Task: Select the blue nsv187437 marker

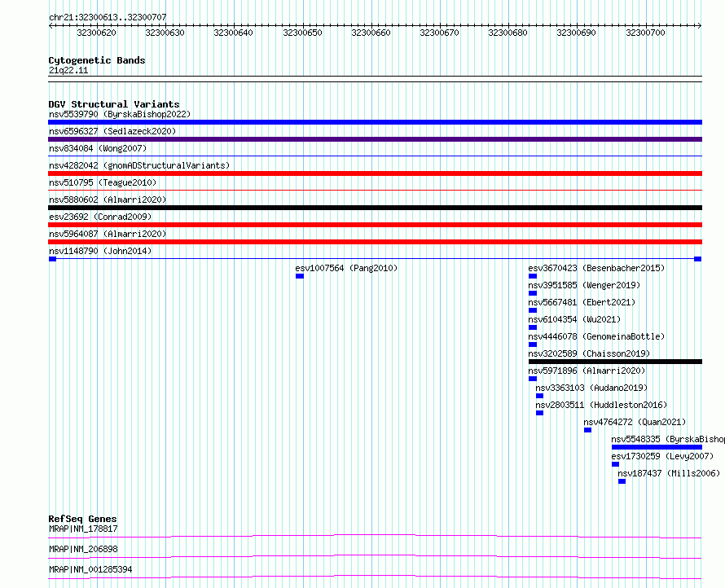Action: tap(622, 481)
